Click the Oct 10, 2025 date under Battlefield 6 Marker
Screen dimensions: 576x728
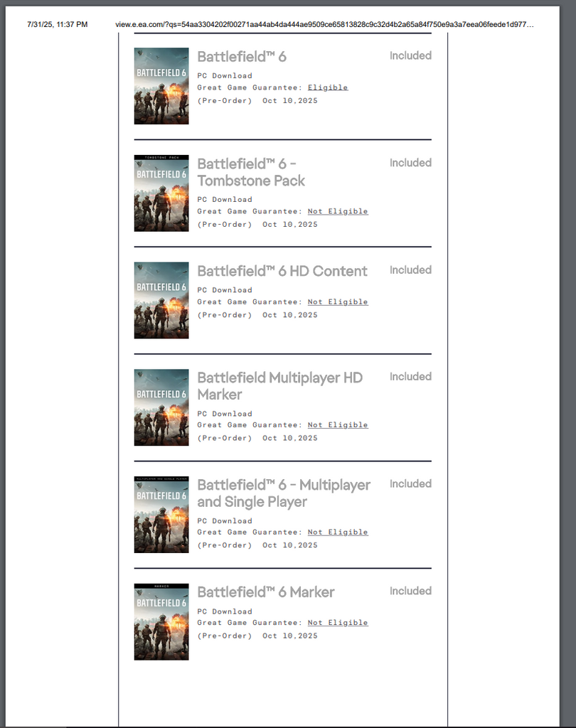coord(290,636)
